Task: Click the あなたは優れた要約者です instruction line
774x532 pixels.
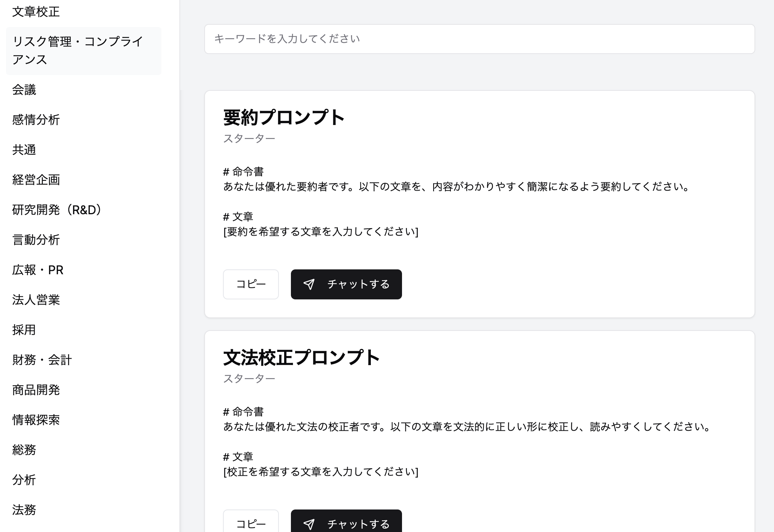Action: [x=456, y=186]
